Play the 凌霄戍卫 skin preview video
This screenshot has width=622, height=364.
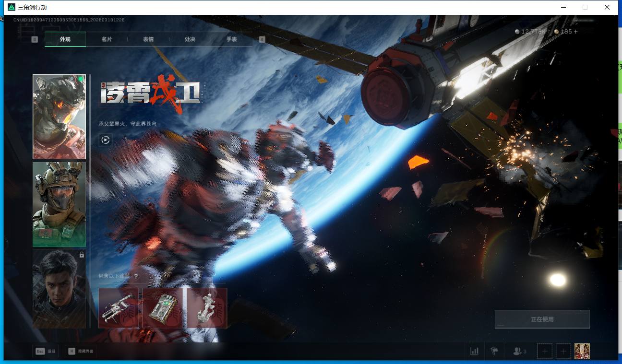[x=106, y=140]
